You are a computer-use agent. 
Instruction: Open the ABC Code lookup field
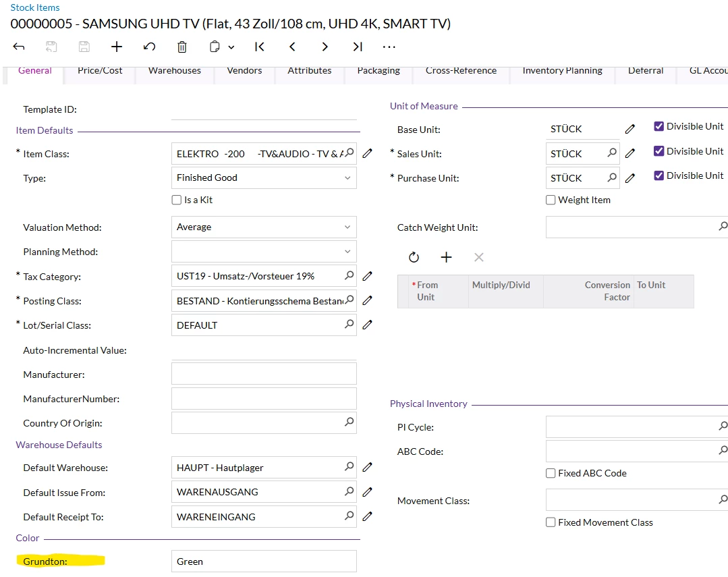click(x=637, y=451)
